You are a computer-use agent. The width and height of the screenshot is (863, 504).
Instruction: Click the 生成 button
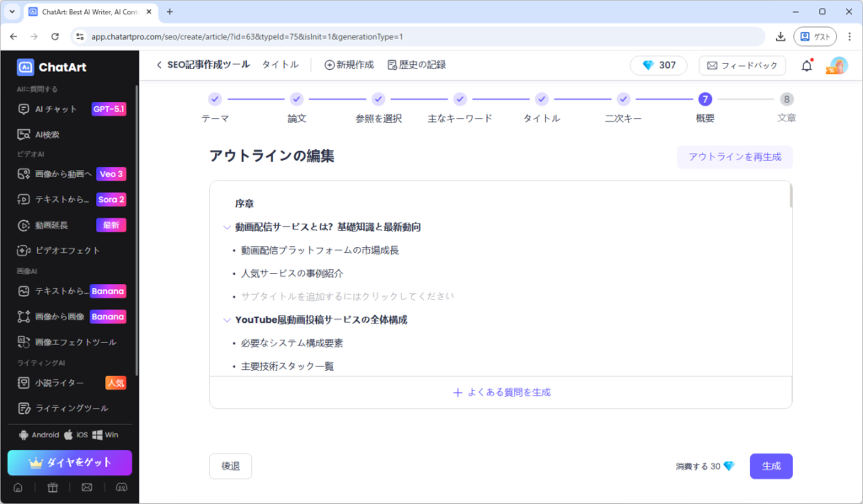pos(770,466)
